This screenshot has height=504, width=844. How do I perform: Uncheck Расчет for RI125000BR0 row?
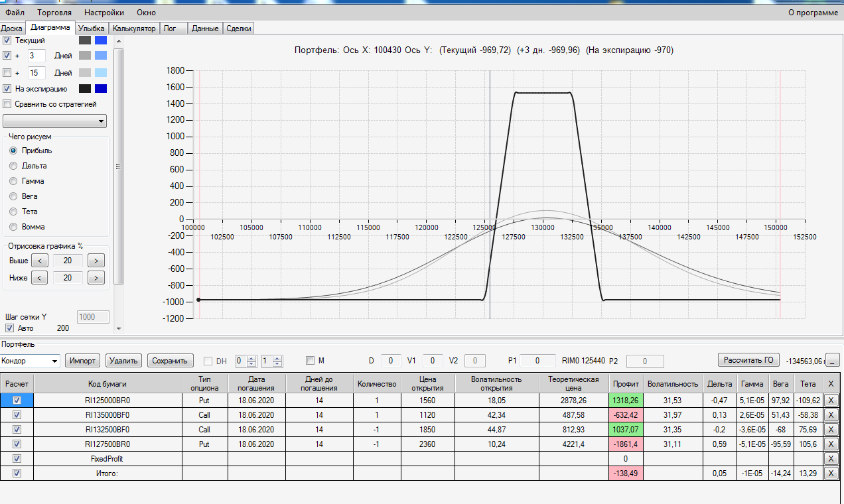[x=17, y=401]
